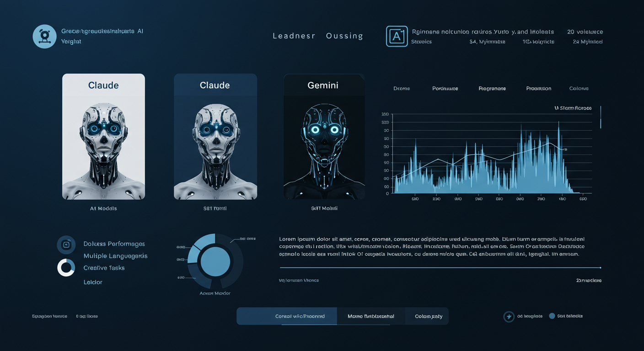Click the vertical scroll bar right of chart
This screenshot has width=644, height=351.
point(601,117)
